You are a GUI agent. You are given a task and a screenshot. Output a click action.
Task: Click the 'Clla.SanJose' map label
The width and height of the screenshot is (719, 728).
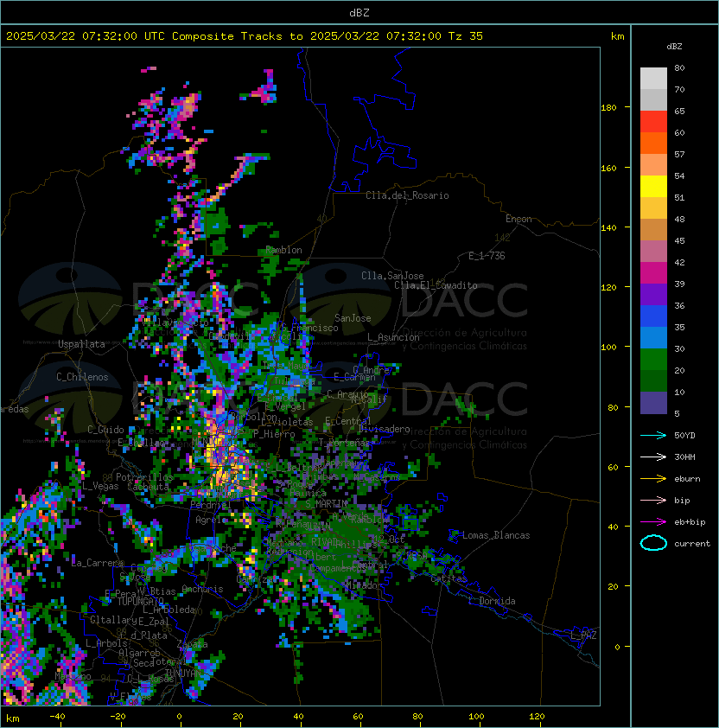pyautogui.click(x=392, y=276)
